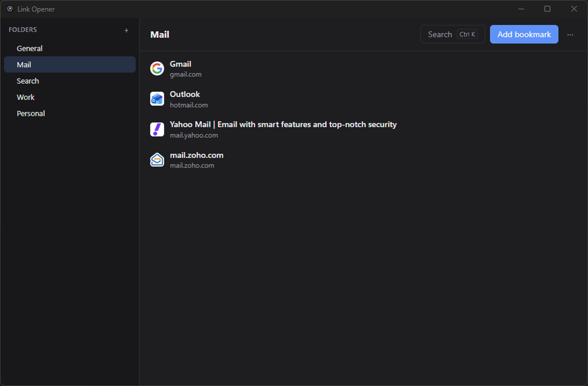
Task: Open the three-dot more options menu
Action: (570, 35)
